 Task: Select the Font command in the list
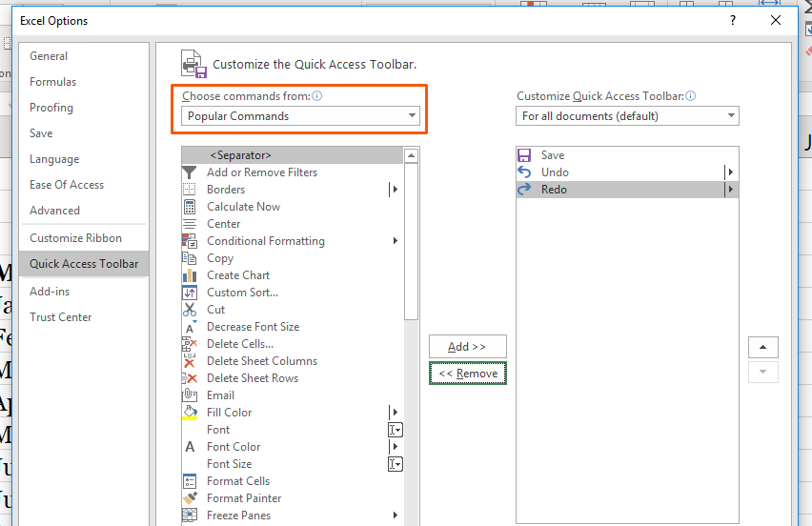(292, 430)
